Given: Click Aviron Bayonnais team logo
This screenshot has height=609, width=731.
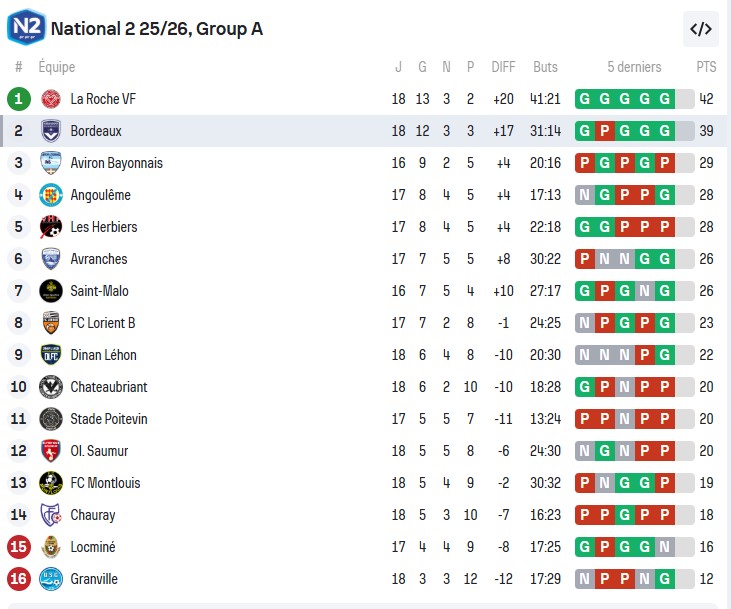Looking at the screenshot, I should pos(51,163).
